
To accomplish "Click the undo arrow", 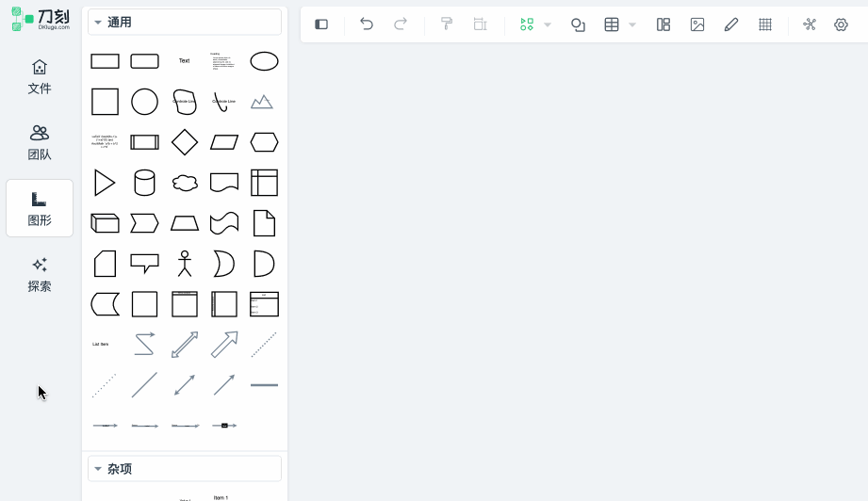I will (x=367, y=24).
